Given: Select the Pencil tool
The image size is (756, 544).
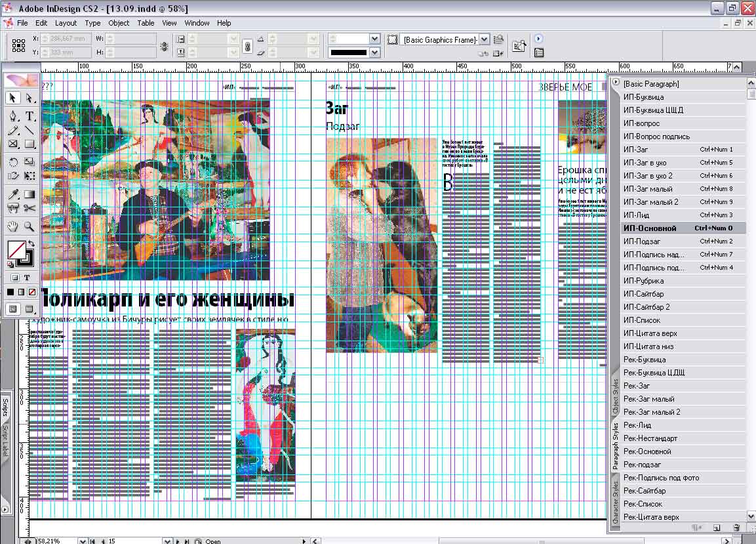Looking at the screenshot, I should (x=13, y=130).
